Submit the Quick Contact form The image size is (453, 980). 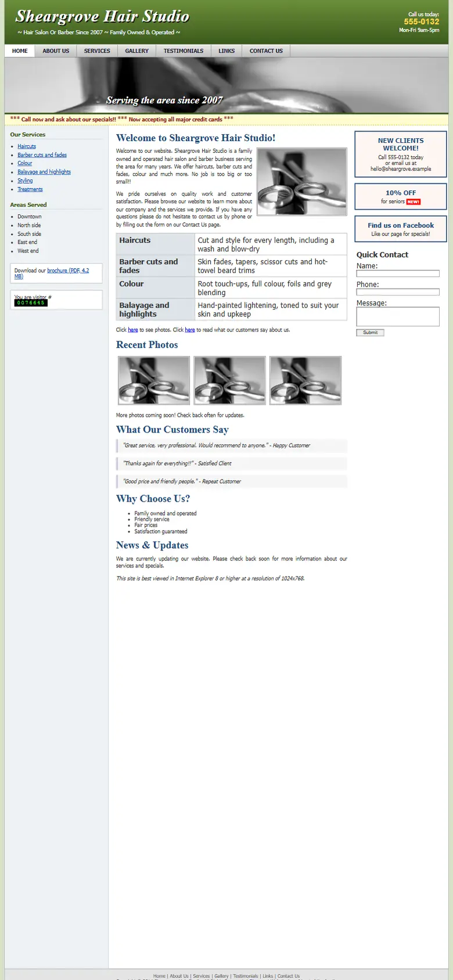tap(370, 333)
